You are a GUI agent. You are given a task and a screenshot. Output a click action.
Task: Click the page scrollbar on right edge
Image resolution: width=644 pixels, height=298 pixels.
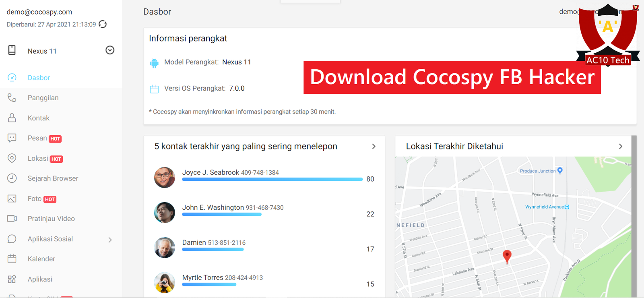634,217
